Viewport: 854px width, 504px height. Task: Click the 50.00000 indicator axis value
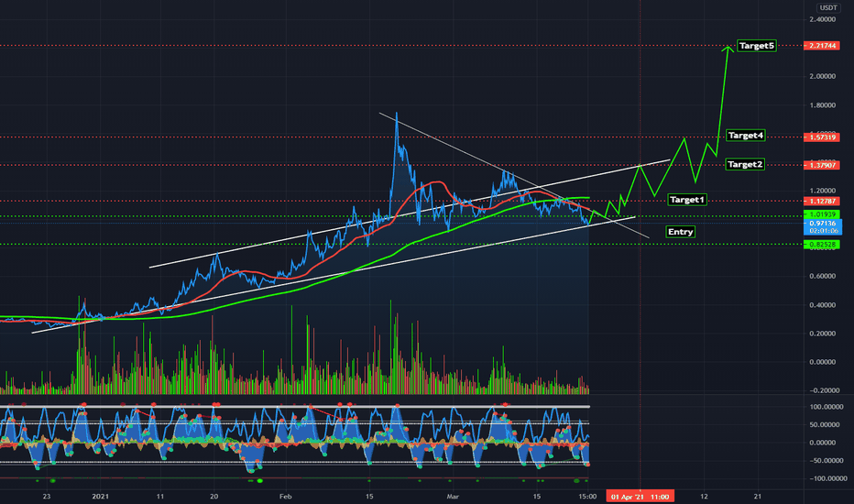pos(827,425)
